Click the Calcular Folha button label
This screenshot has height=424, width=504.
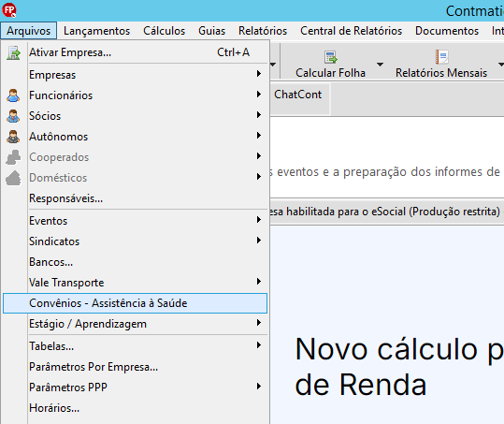coord(330,73)
